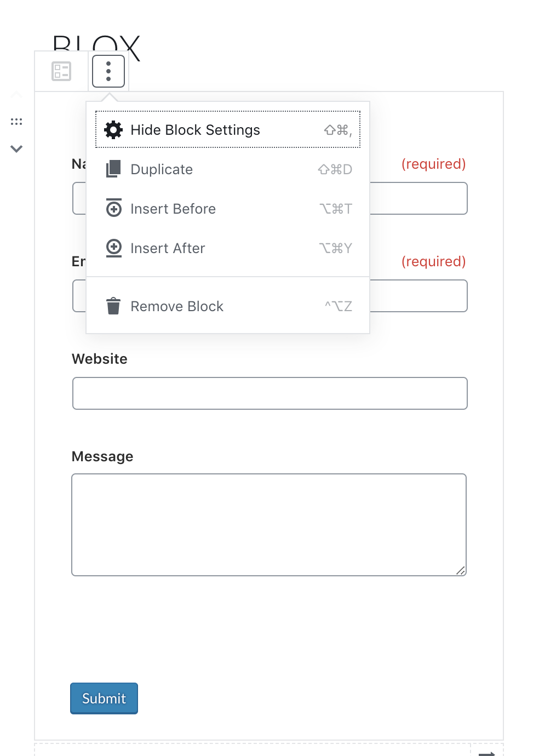This screenshot has height=756, width=539.
Task: Click the Message field label
Action: pos(102,456)
